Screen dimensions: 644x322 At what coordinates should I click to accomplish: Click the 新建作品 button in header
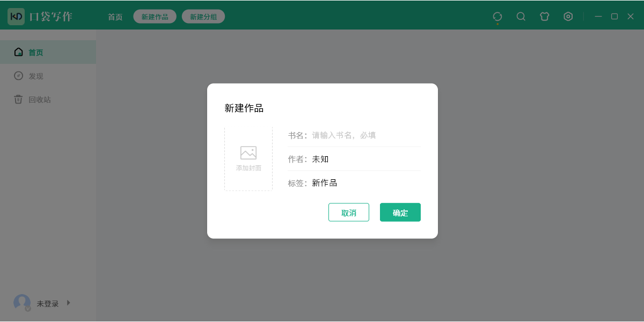click(155, 16)
